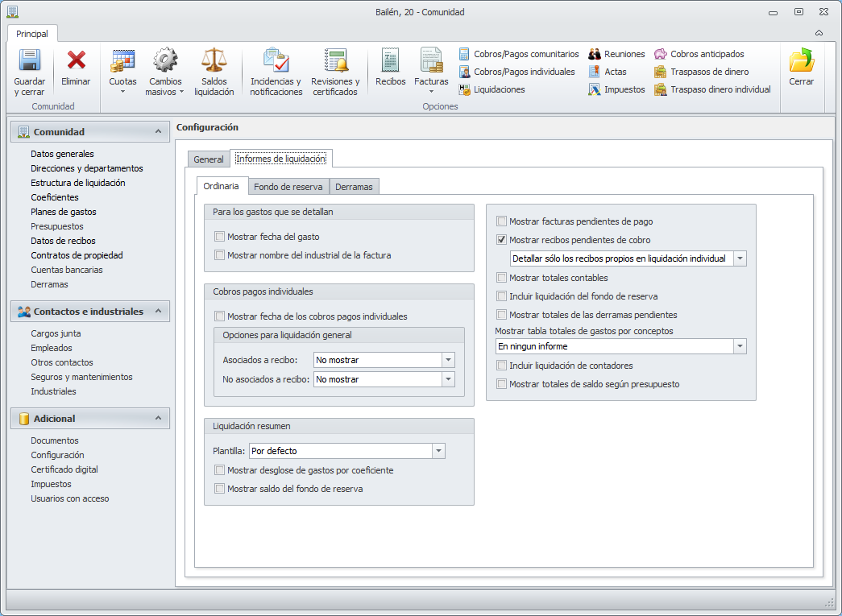Switch to the General configuration tab
Image resolution: width=842 pixels, height=616 pixels.
(x=209, y=159)
